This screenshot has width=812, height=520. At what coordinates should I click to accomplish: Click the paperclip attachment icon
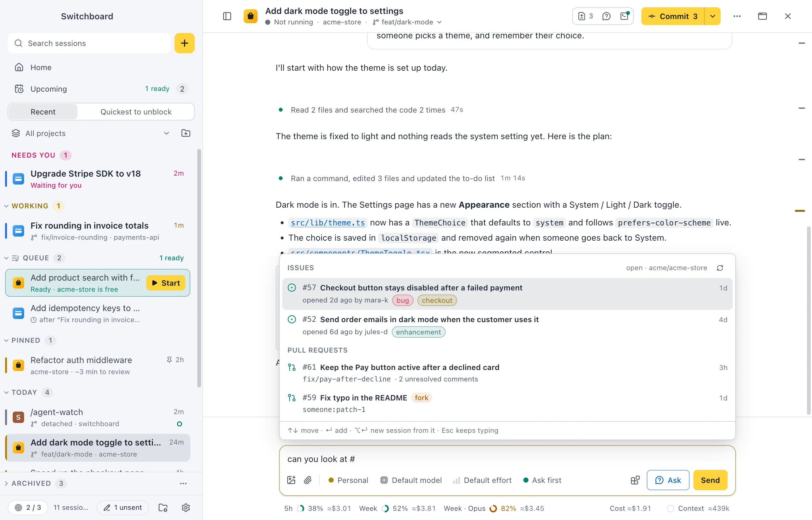click(x=308, y=480)
